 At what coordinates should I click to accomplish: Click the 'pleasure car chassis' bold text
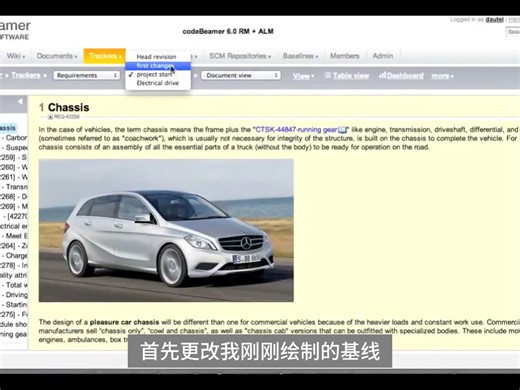point(124,322)
